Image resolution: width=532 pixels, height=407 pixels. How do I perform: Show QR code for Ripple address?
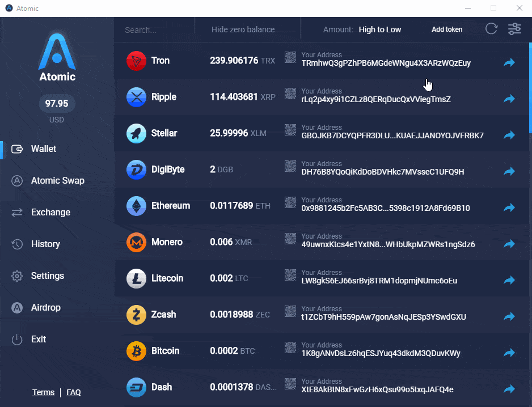[x=290, y=94]
